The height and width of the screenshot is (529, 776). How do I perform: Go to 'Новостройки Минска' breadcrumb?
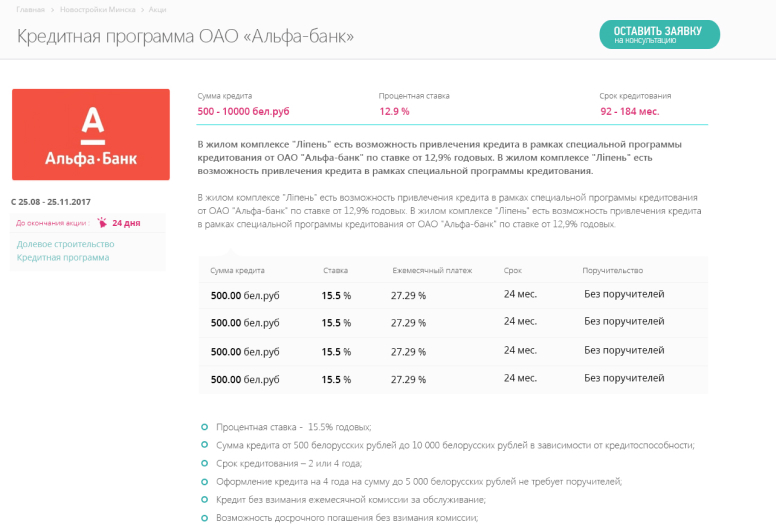[98, 8]
